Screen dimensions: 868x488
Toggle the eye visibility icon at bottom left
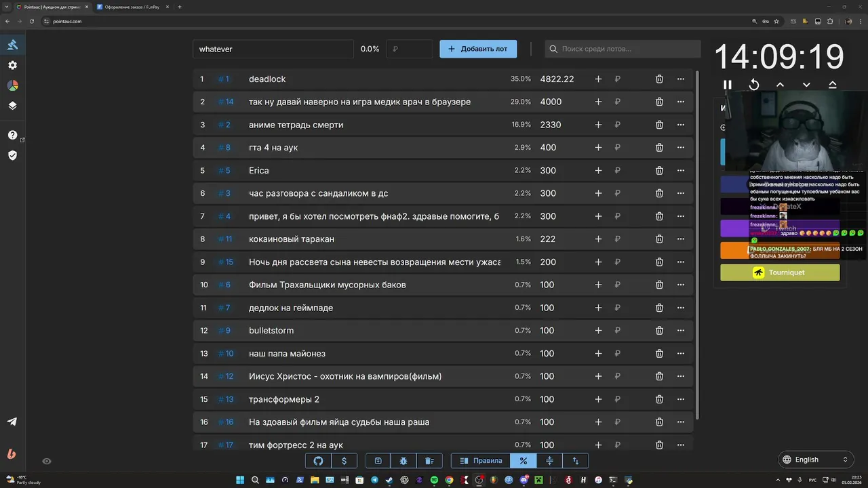(47, 461)
